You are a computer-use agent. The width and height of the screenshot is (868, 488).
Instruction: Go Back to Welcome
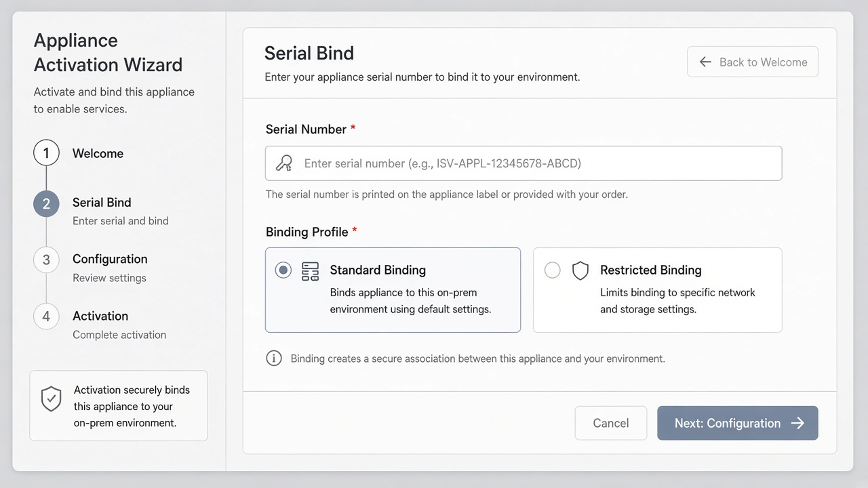(753, 62)
